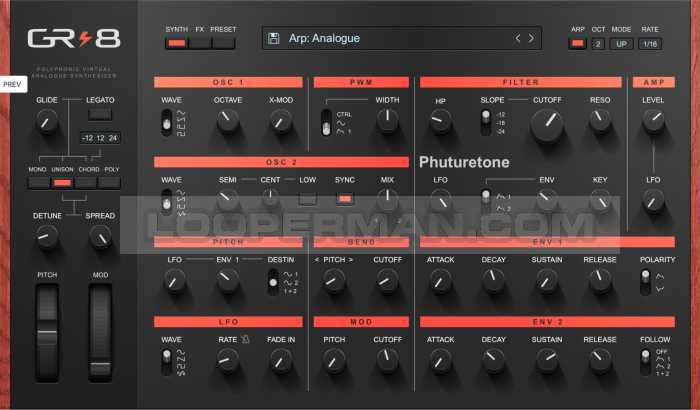Switch to the FX page
Screen dimensions: 700x410
[x=200, y=44]
